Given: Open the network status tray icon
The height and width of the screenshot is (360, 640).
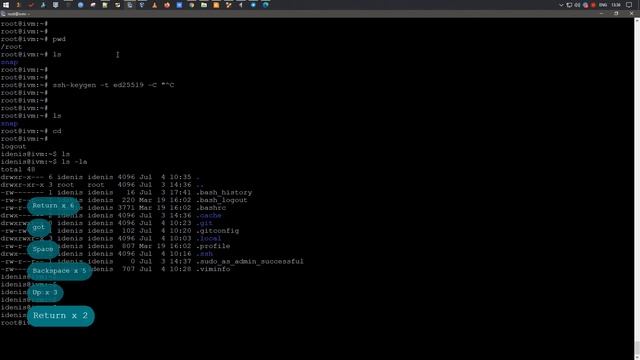Looking at the screenshot, I should (569, 5).
